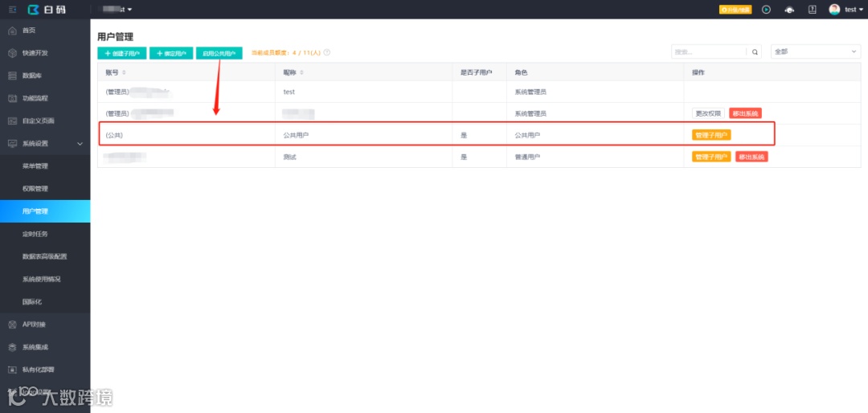Click the 公共用户 nickname cell
This screenshot has width=868, height=413.
pos(296,135)
